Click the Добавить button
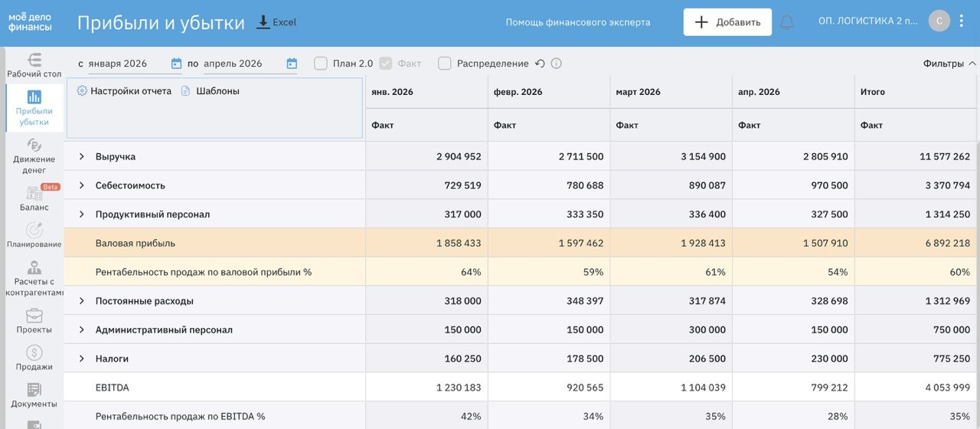The height and width of the screenshot is (429, 980). click(727, 21)
